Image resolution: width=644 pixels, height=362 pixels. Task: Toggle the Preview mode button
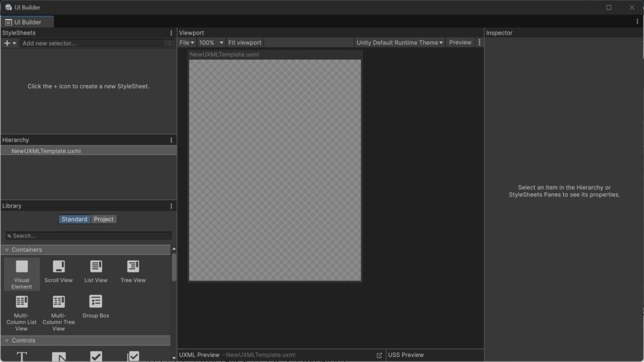tap(460, 42)
